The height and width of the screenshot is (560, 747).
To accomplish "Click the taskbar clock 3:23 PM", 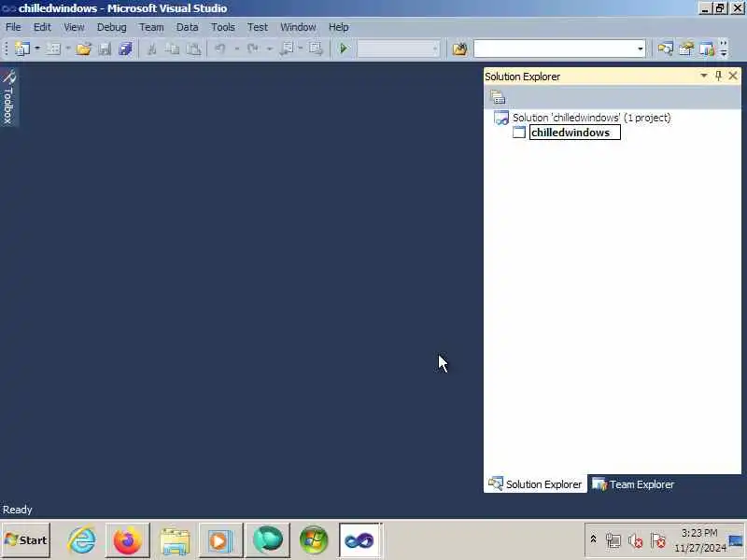I will point(698,532).
